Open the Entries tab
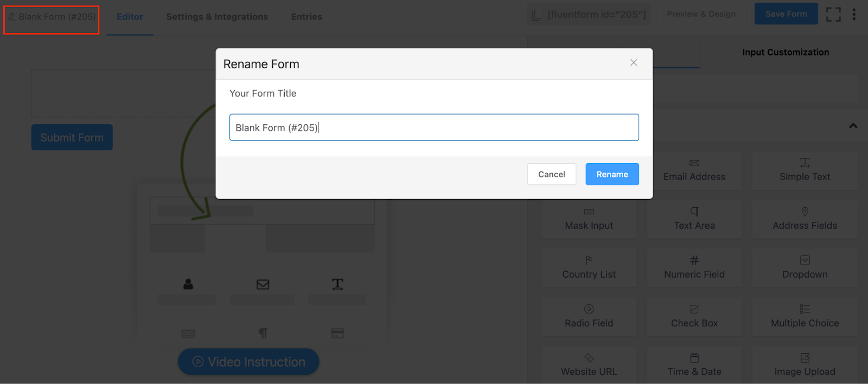 pos(307,17)
